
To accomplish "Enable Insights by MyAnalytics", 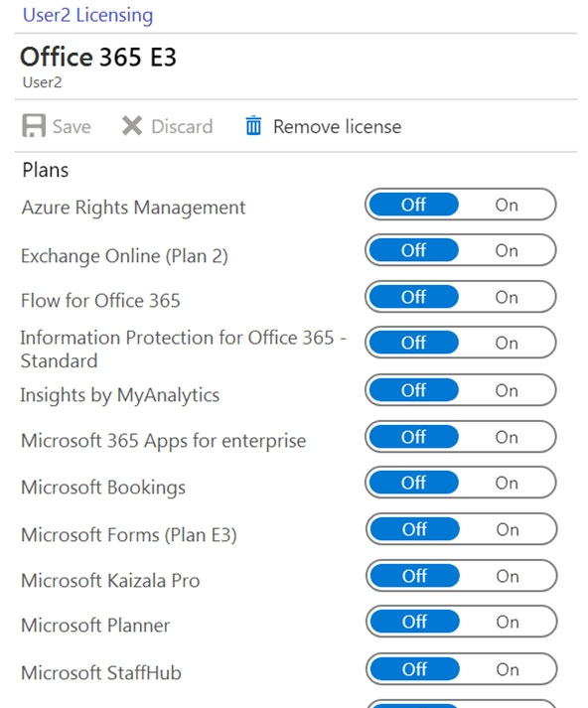I will tap(507, 390).
